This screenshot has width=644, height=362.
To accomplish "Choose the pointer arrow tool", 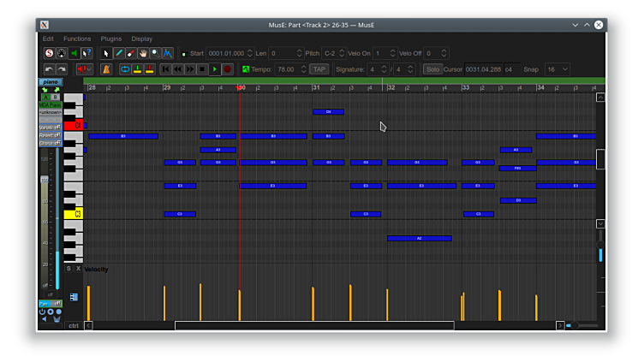I will pos(107,53).
